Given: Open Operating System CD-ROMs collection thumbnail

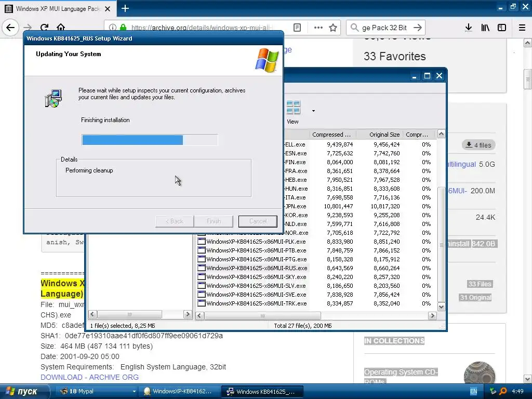Looking at the screenshot, I should tap(479, 373).
